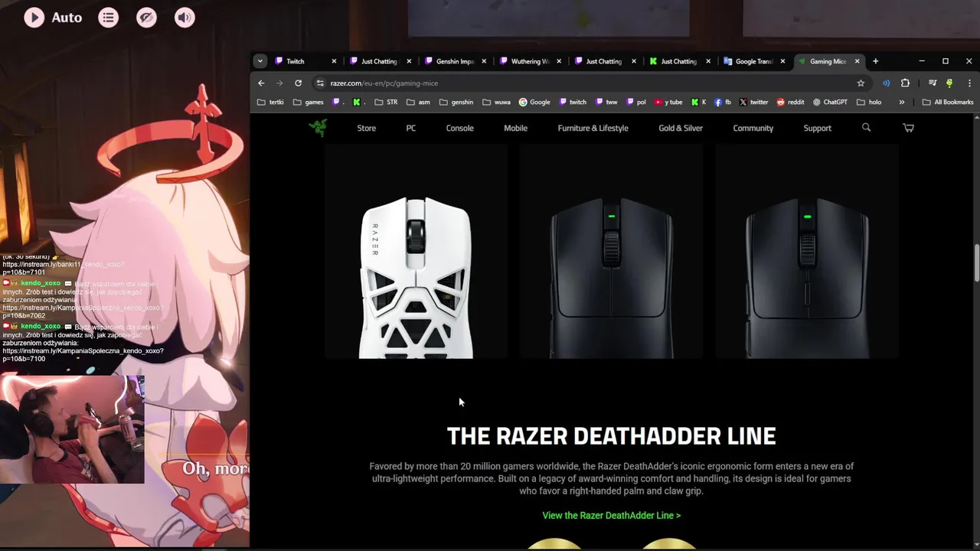Screen dimensions: 980x551
Task: Open the Google bookmark
Action: (x=534, y=102)
